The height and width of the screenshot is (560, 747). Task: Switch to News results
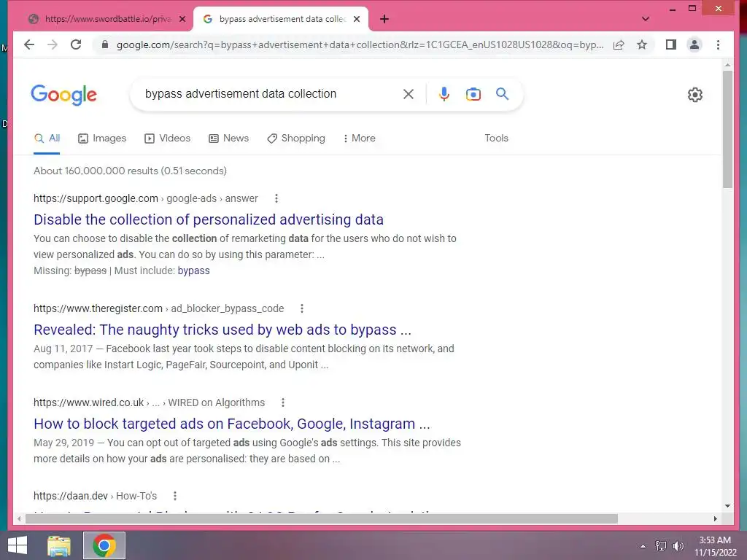(x=228, y=138)
